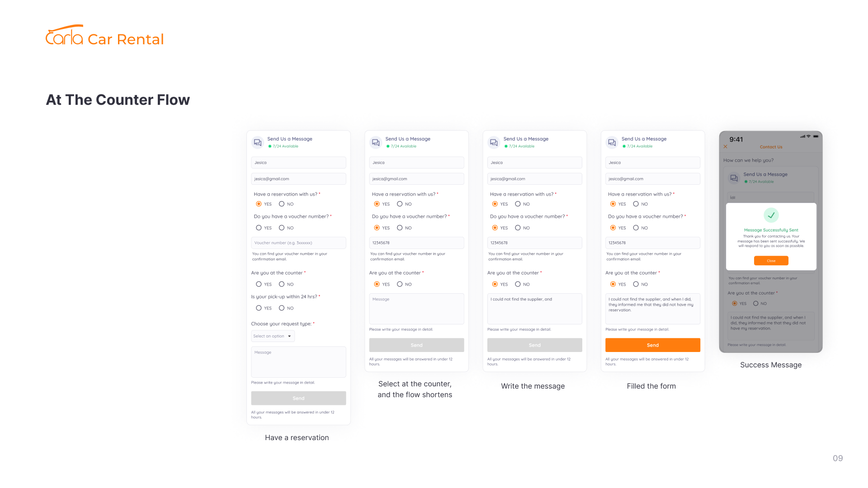This screenshot has width=868, height=488.
Task: Tap the X icon beside the Contact Us title
Action: tap(725, 147)
